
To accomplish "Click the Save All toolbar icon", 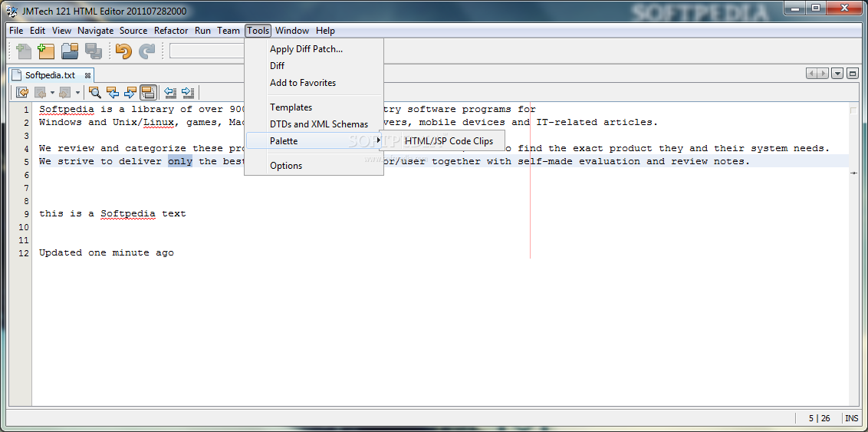I will point(93,51).
